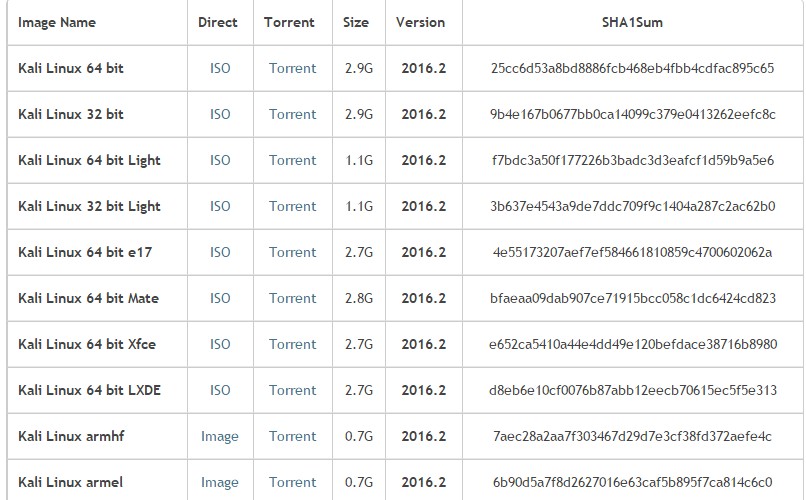
Task: Get the Kali Linux 32 bit Torrent
Action: click(x=292, y=114)
